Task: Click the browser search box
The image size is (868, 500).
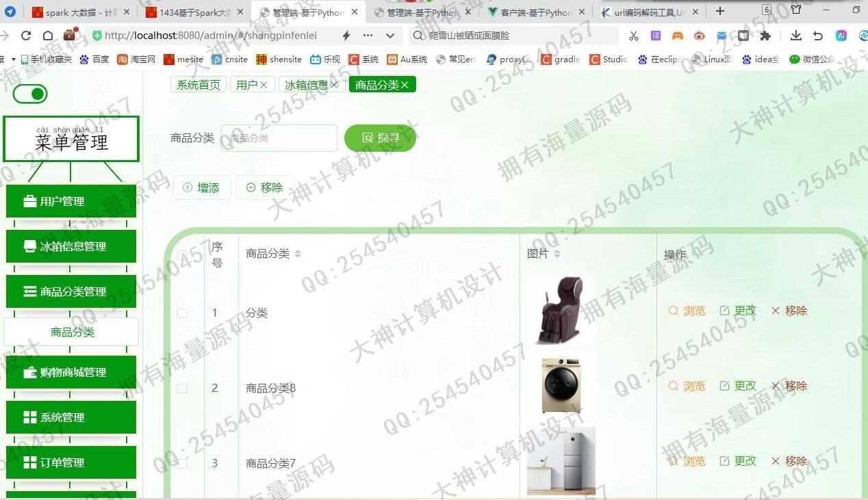Action: tap(513, 36)
